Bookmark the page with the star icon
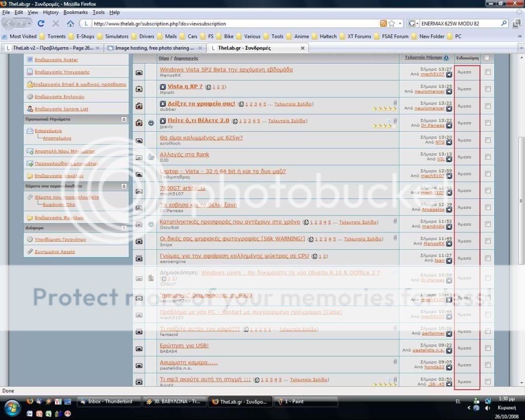The image size is (525, 420). coord(392,24)
